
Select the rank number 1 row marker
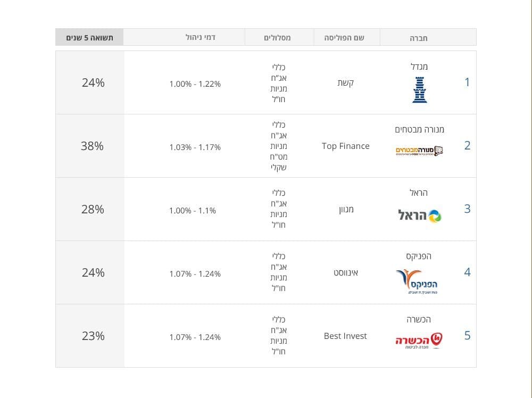tap(467, 82)
